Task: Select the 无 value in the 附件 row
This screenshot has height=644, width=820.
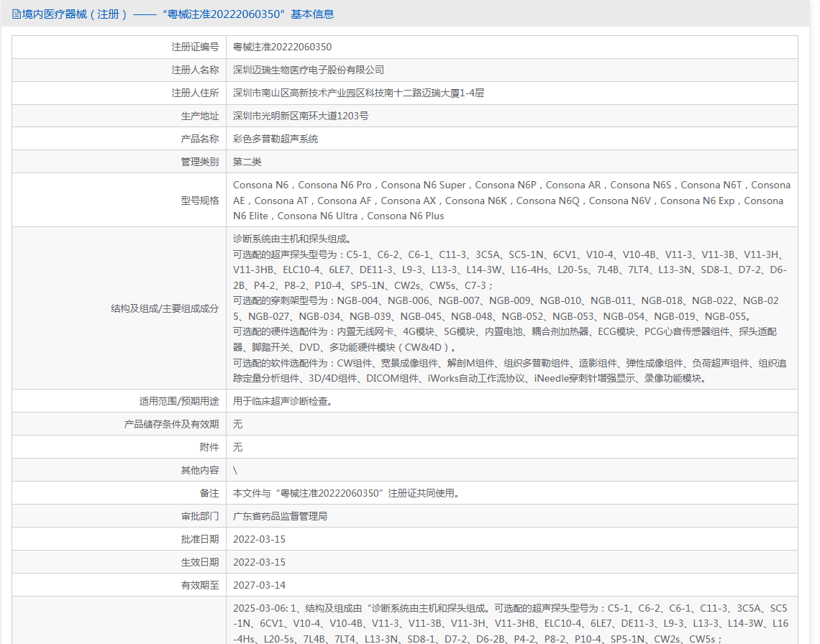Action: coord(238,448)
